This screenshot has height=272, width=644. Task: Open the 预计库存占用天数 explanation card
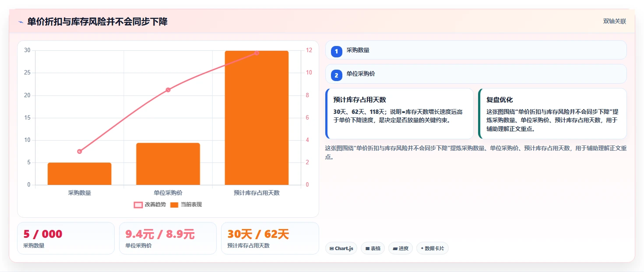(399, 113)
